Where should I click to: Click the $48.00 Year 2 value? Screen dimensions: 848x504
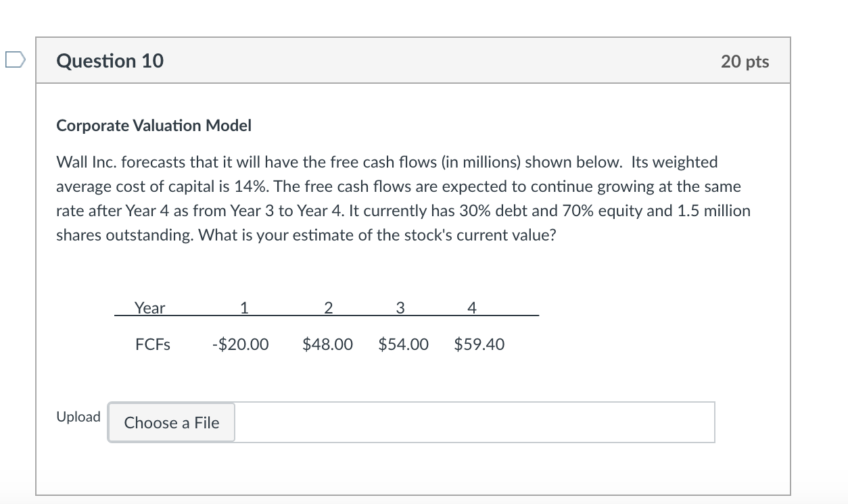328,344
